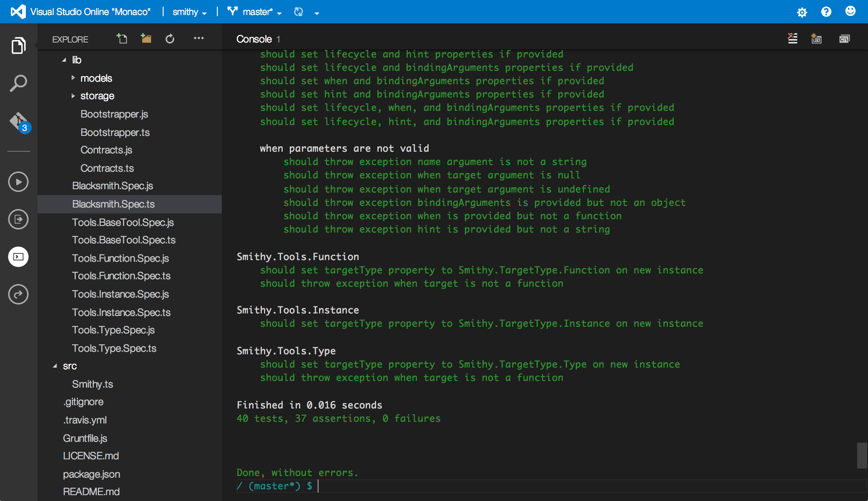Click the New File icon in Explorer
This screenshot has height=501, width=868.
tap(122, 39)
